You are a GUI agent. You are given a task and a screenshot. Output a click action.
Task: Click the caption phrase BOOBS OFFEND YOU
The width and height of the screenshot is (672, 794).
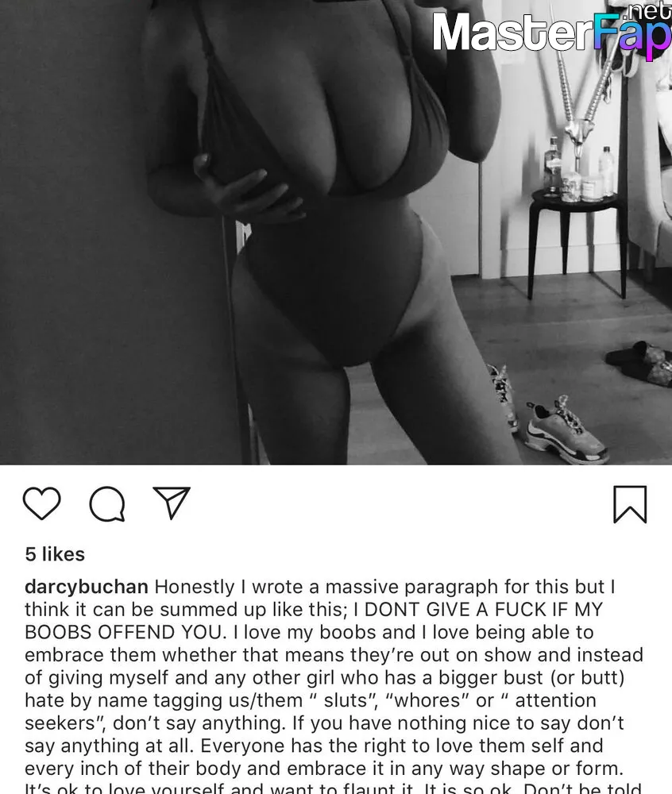(x=122, y=632)
